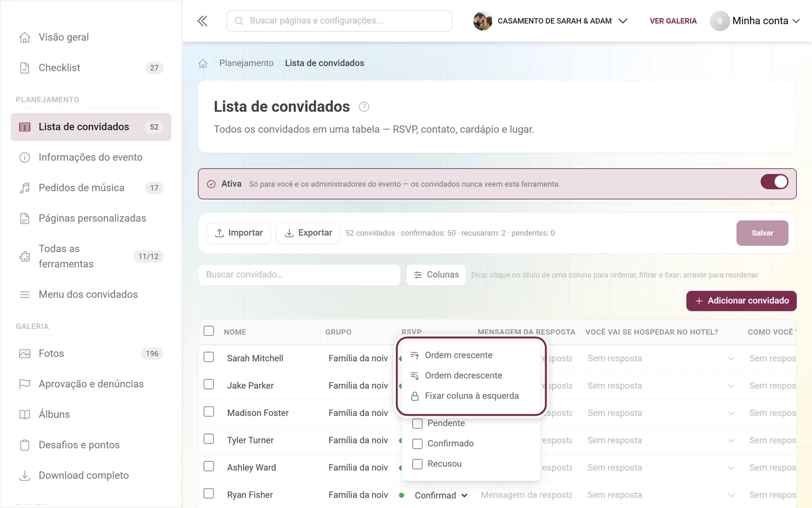
Task: Open the Colunas column picker
Action: [x=436, y=275]
